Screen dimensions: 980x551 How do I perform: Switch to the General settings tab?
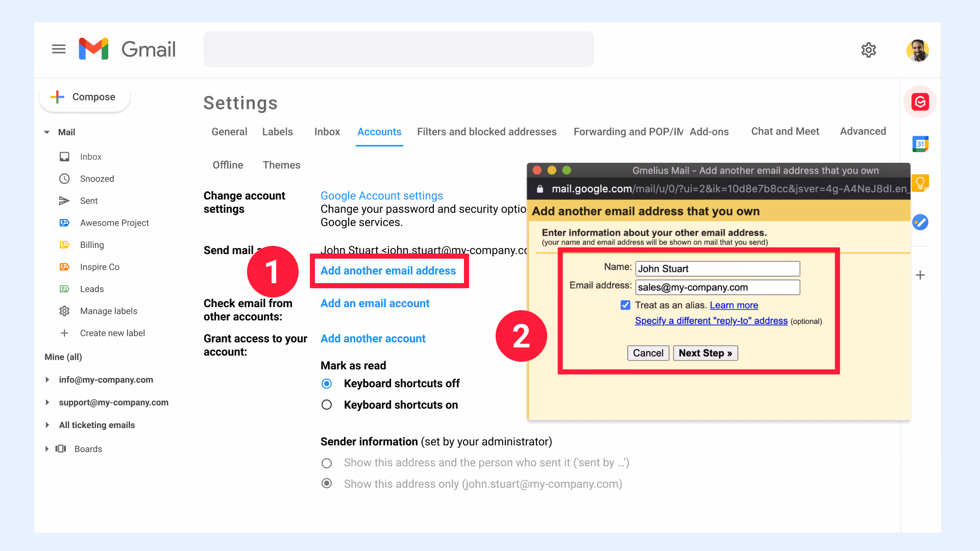229,132
